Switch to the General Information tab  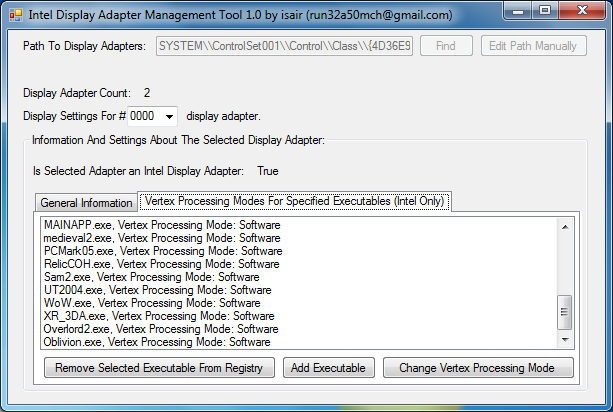click(x=86, y=203)
